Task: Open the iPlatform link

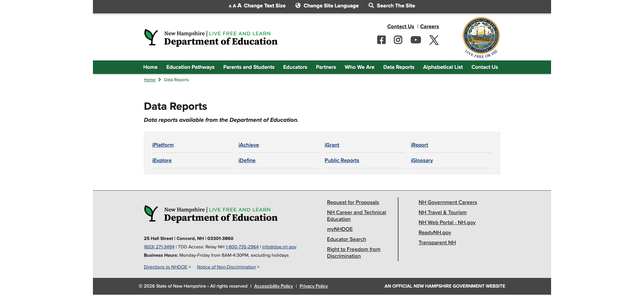Action: click(163, 145)
